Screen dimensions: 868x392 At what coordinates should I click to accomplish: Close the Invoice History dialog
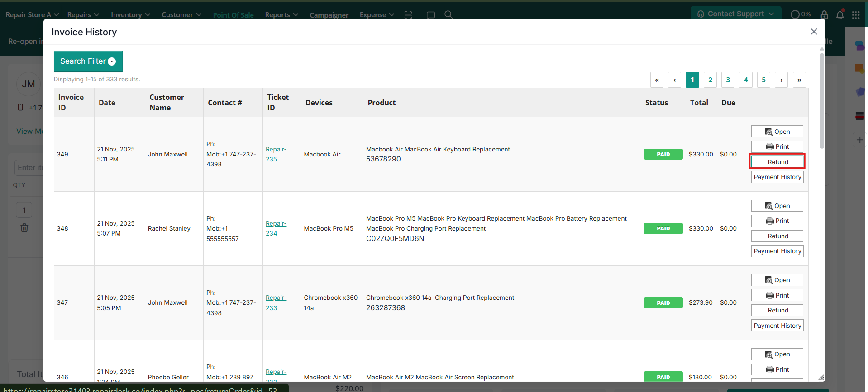[x=814, y=32]
